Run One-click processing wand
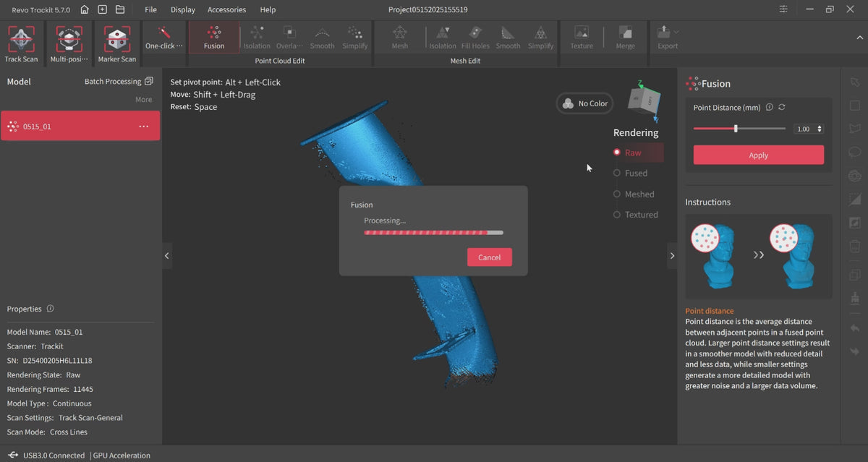This screenshot has width=868, height=462. point(164,38)
